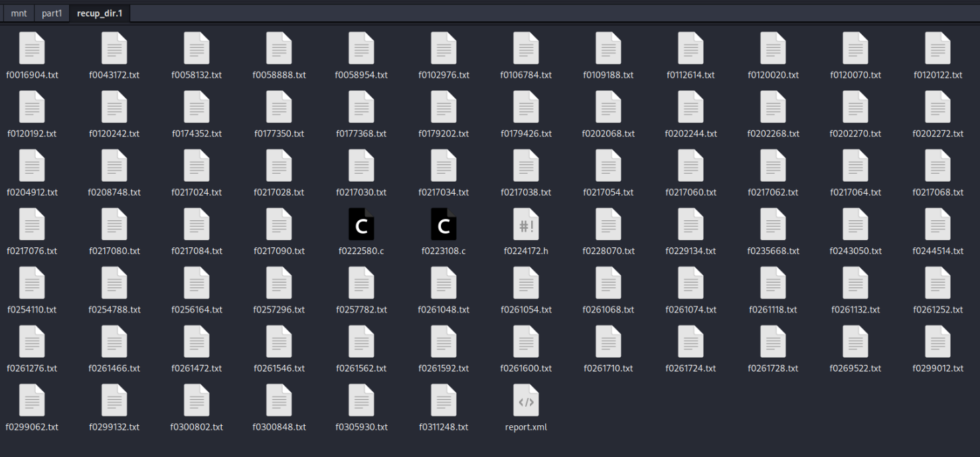Select the f0254110.txt file icon
The image size is (980, 457).
coord(32,283)
